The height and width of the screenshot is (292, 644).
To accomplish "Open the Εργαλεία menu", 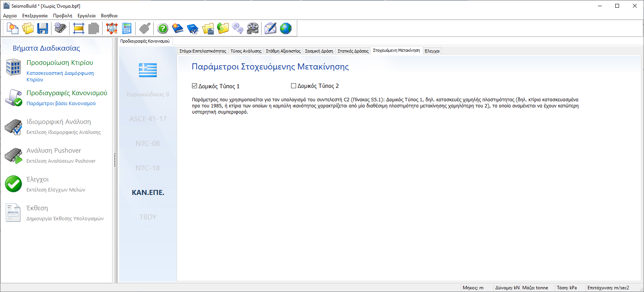I will [86, 16].
